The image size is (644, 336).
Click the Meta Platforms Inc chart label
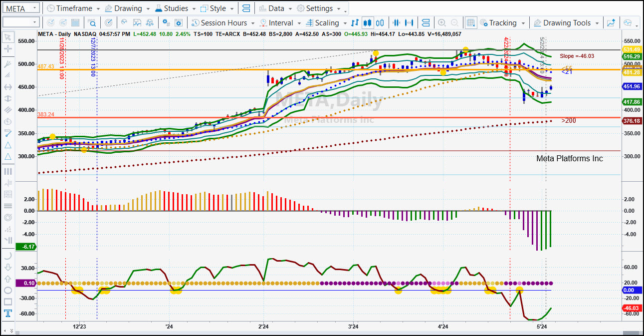click(x=569, y=158)
